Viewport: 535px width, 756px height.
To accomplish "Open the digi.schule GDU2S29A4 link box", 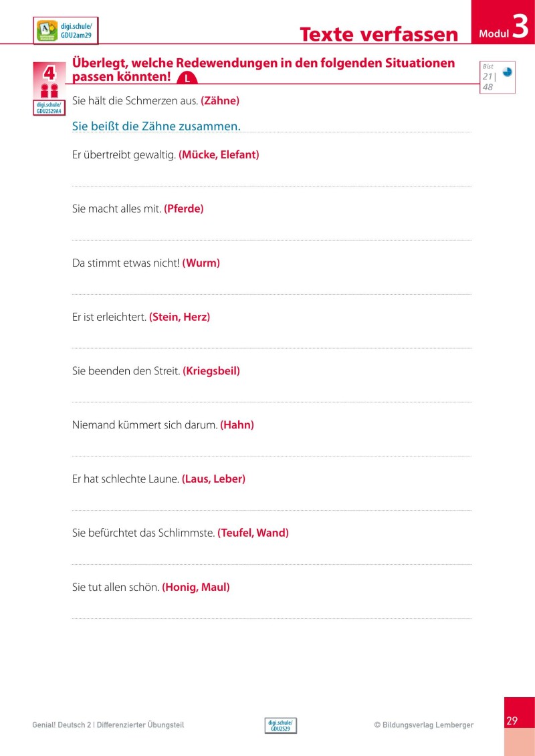I will click(x=49, y=108).
